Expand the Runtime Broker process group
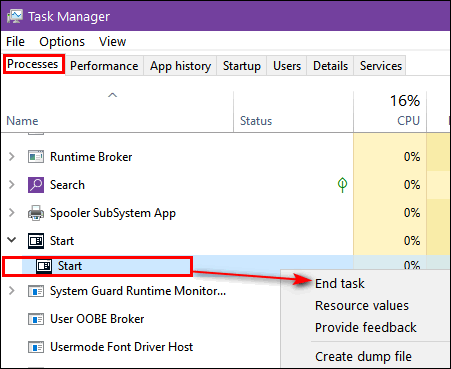This screenshot has height=369, width=451. click(12, 156)
